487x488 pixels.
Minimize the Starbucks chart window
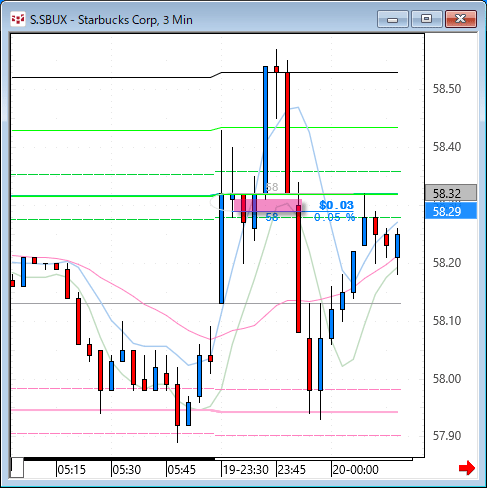[x=393, y=19]
